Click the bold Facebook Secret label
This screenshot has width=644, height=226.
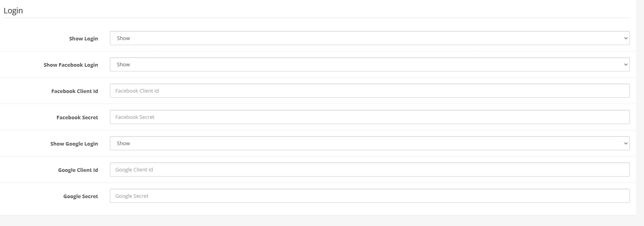[x=77, y=117]
